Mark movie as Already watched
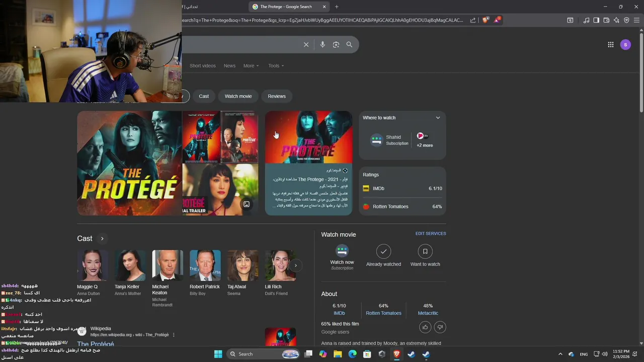The width and height of the screenshot is (644, 362). point(383,256)
